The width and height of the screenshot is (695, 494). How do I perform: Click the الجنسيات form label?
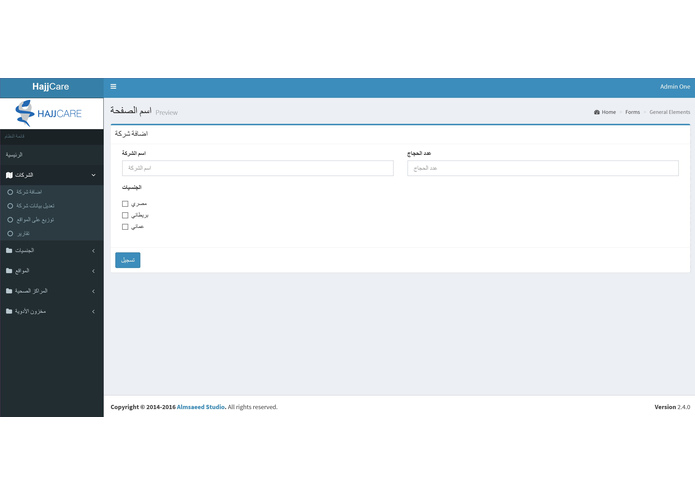(132, 187)
